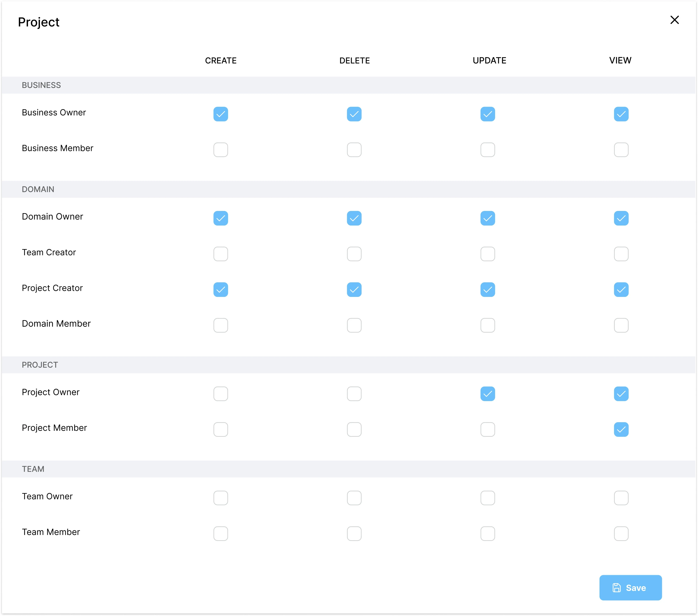Enable DELETE for Team Creator

coord(354,254)
